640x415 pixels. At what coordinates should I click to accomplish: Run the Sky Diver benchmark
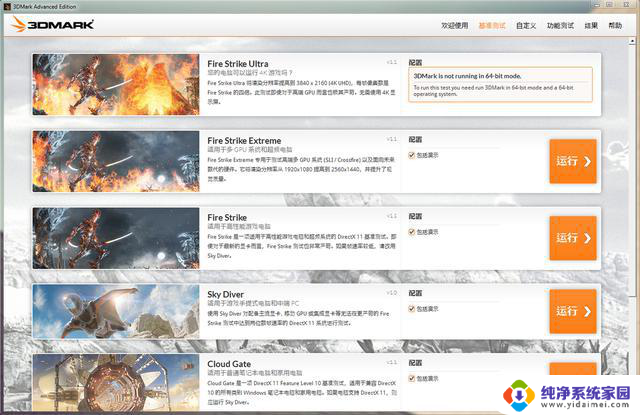click(x=573, y=311)
